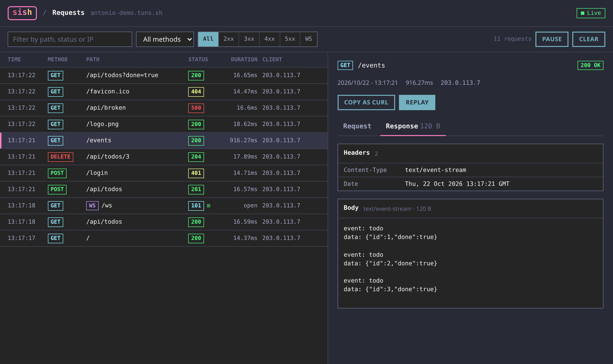Click the antonio-demo.tuns.sh host name
This screenshot has width=613, height=364.
tap(126, 13)
